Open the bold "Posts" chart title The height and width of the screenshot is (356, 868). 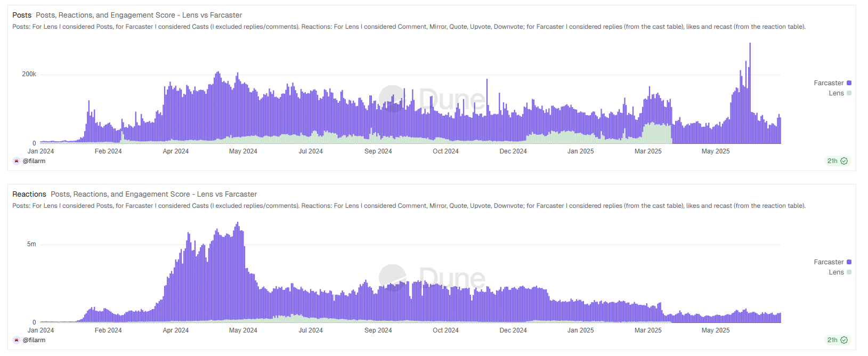tap(22, 15)
